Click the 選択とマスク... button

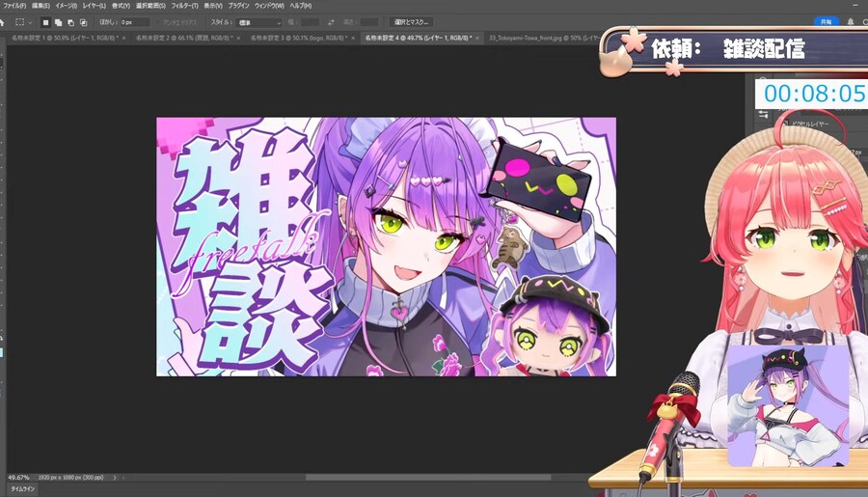tap(411, 22)
